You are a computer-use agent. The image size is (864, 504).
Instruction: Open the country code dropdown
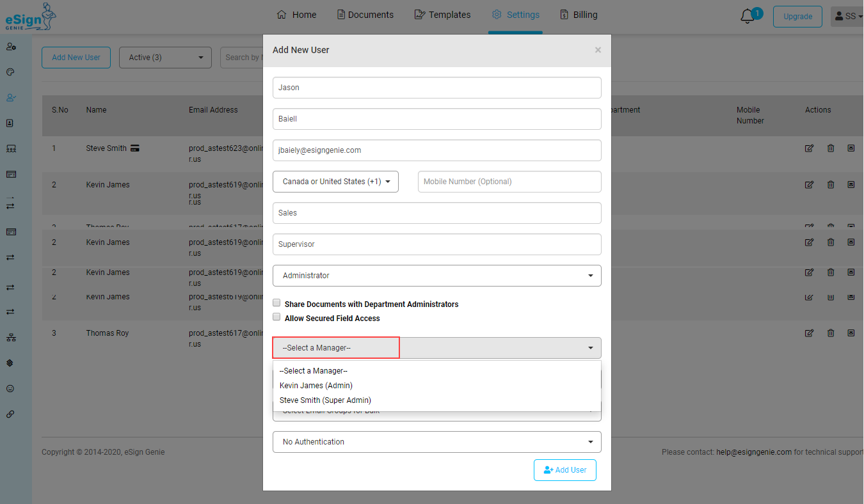pyautogui.click(x=335, y=182)
